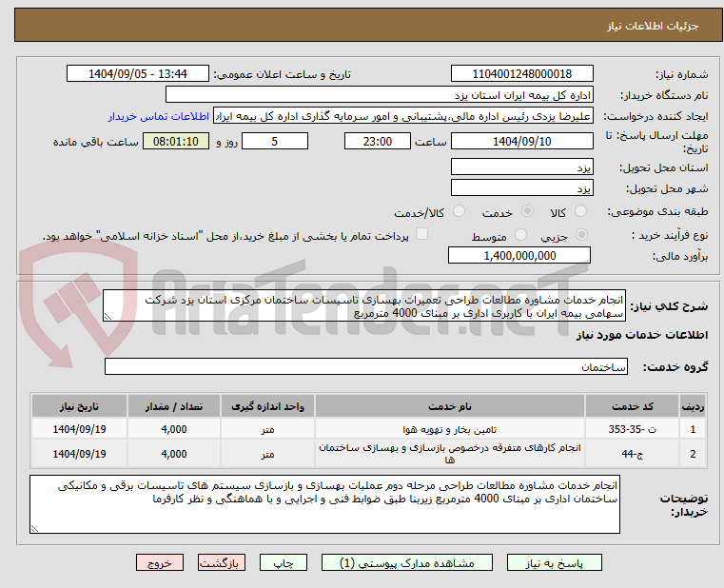Image resolution: width=724 pixels, height=588 pixels.
Task: Click service code ت -35-353
Action: coord(632,429)
